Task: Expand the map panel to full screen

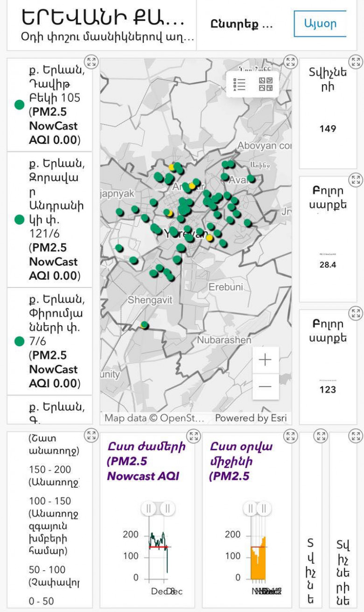Action: point(291,62)
